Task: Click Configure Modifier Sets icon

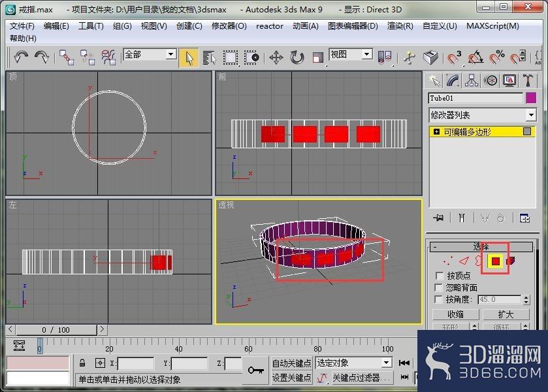Action: coord(524,218)
